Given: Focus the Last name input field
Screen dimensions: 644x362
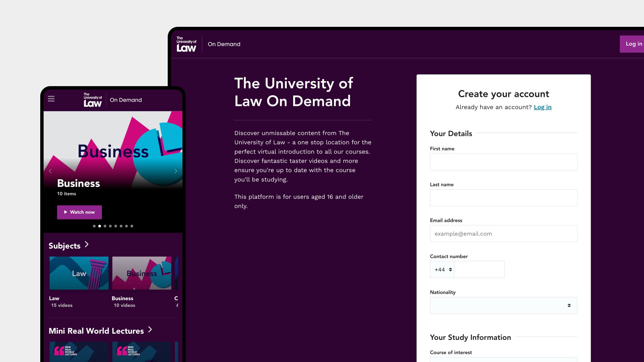Looking at the screenshot, I should [503, 198].
